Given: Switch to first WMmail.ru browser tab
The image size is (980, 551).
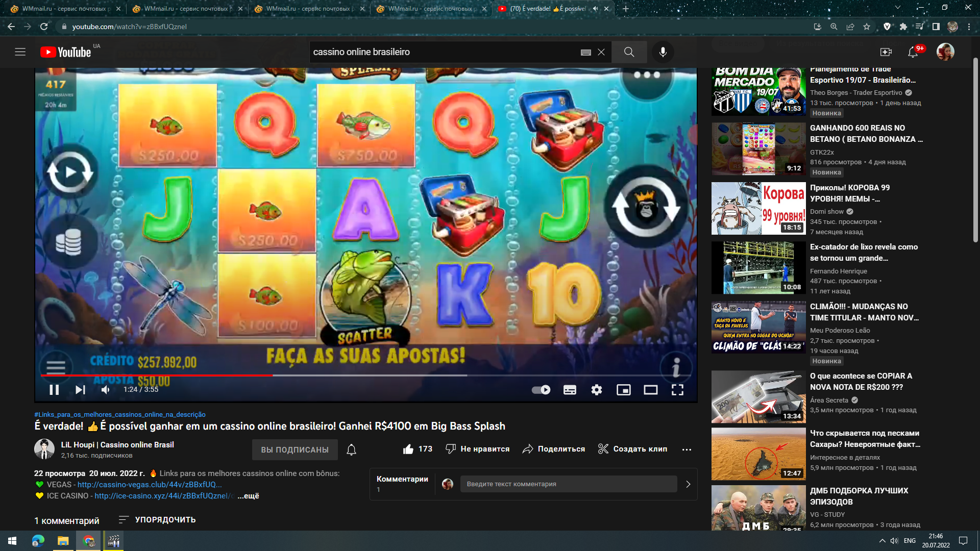Looking at the screenshot, I should [65, 9].
